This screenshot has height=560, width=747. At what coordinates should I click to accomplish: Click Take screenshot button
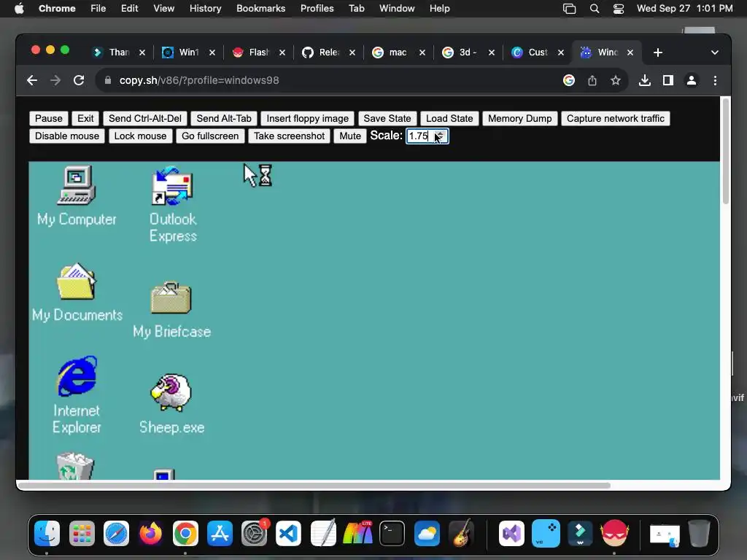[289, 136]
